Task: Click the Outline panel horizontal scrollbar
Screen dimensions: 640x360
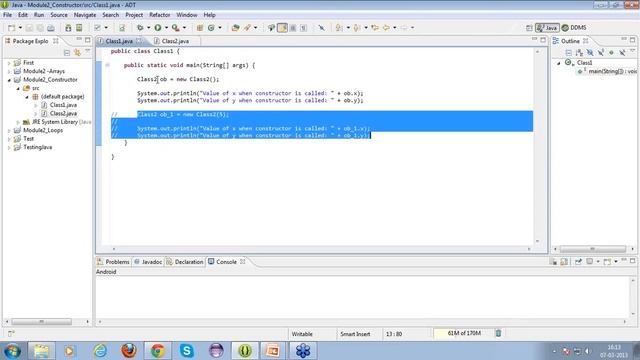Action: click(x=592, y=249)
